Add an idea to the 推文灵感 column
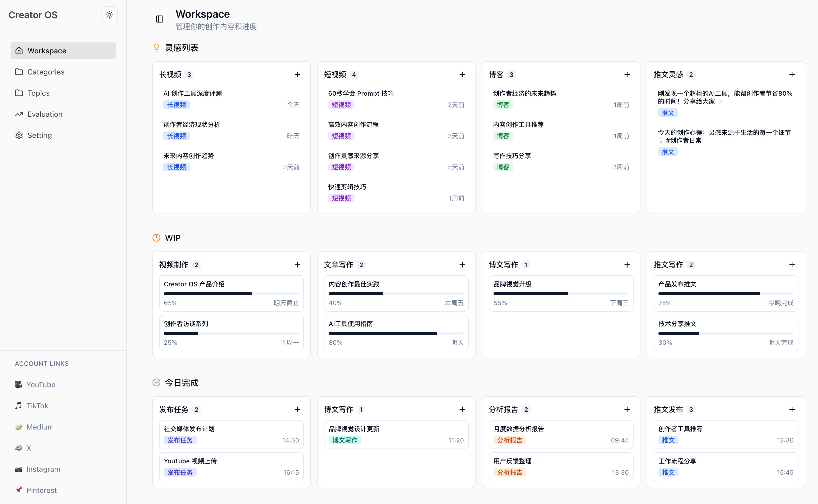Image resolution: width=818 pixels, height=504 pixels. pyautogui.click(x=792, y=75)
